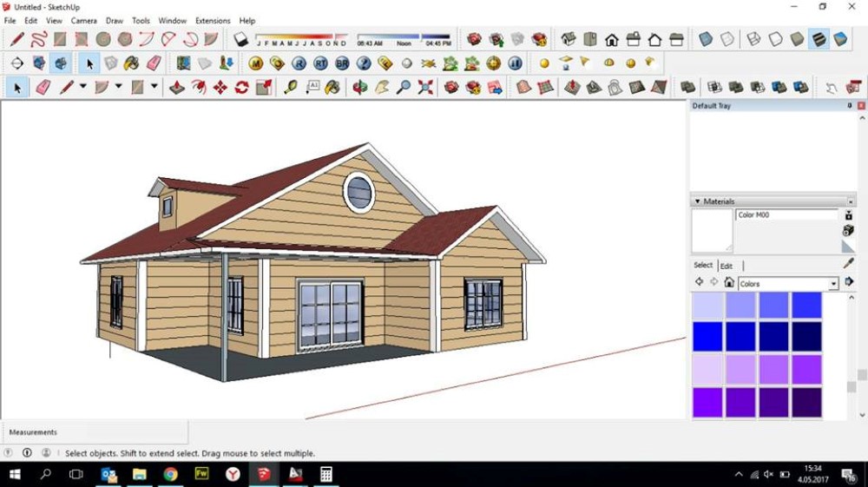Click the sample paint eyedropper icon

[849, 263]
